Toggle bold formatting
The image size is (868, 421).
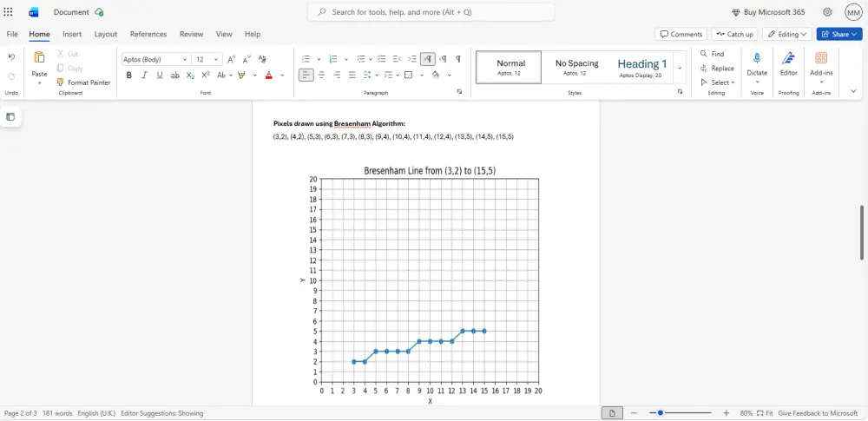click(x=129, y=75)
